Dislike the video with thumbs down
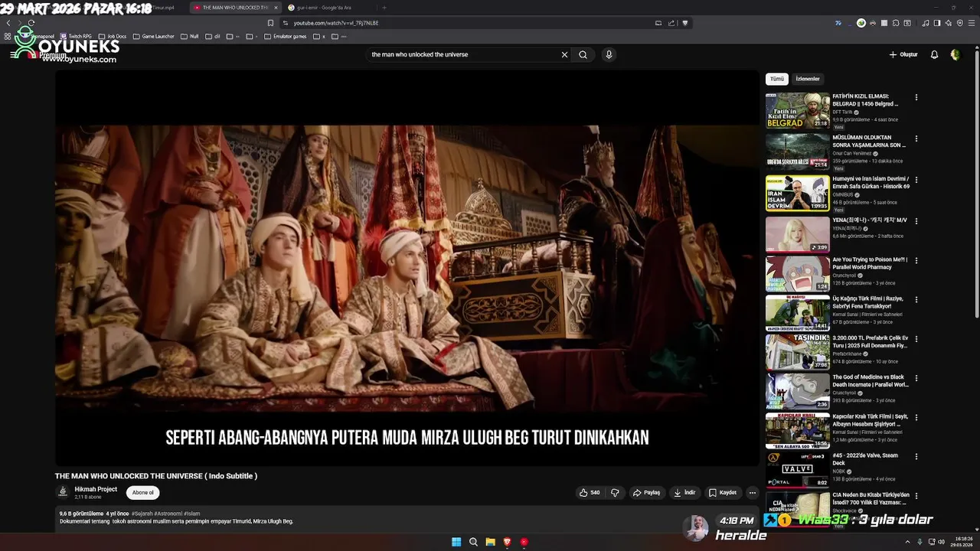 point(615,493)
